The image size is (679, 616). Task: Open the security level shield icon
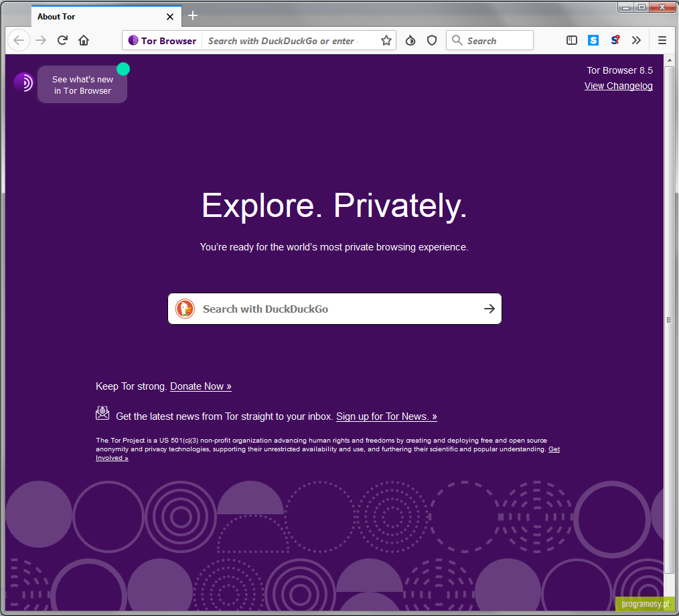coord(432,41)
